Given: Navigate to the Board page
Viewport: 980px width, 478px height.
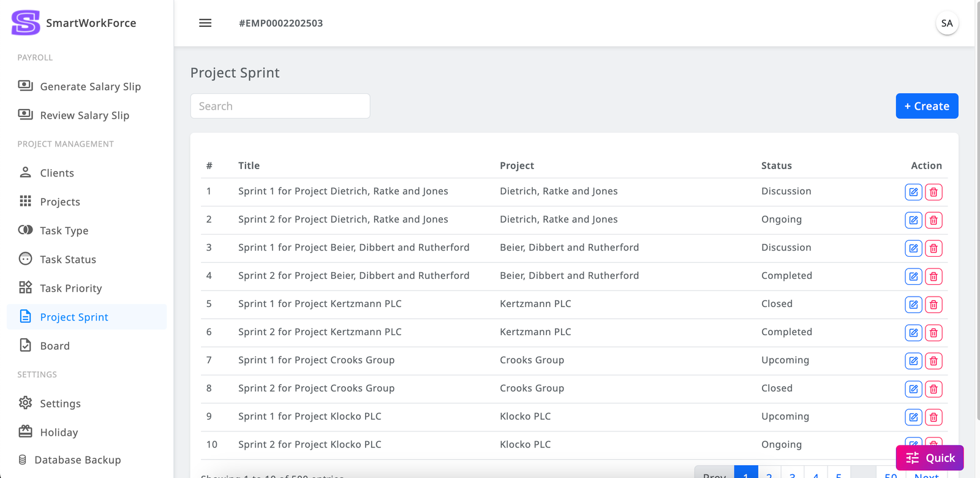Looking at the screenshot, I should (x=55, y=346).
